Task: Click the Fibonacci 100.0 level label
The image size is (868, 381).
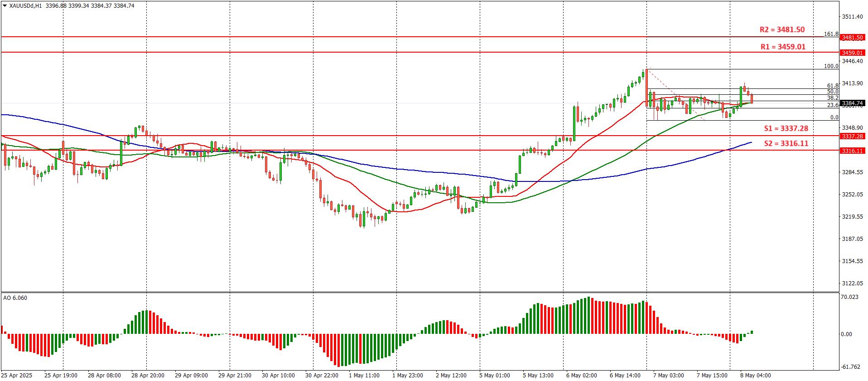Action: pyautogui.click(x=831, y=66)
